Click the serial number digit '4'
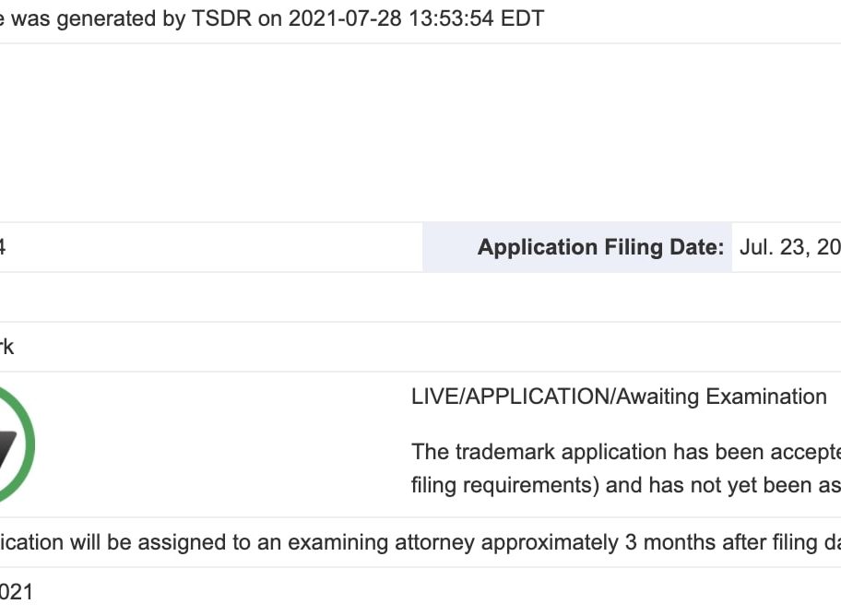The width and height of the screenshot is (841, 616). [2, 247]
